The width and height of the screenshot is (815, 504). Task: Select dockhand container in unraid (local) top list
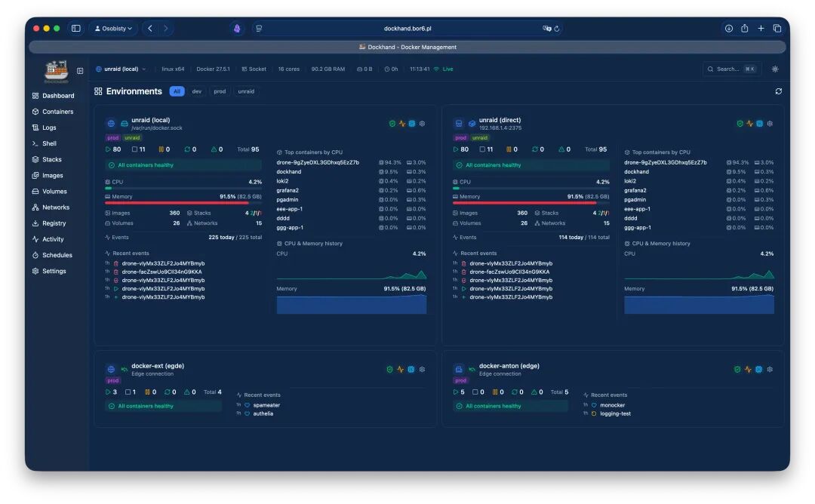coord(288,172)
